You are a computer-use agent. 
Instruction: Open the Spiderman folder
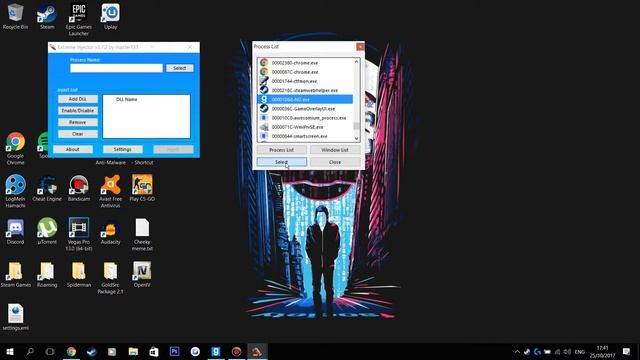78,274
